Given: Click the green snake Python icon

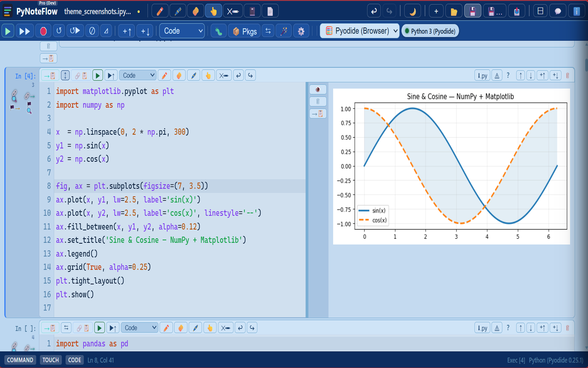Looking at the screenshot, I should [219, 31].
